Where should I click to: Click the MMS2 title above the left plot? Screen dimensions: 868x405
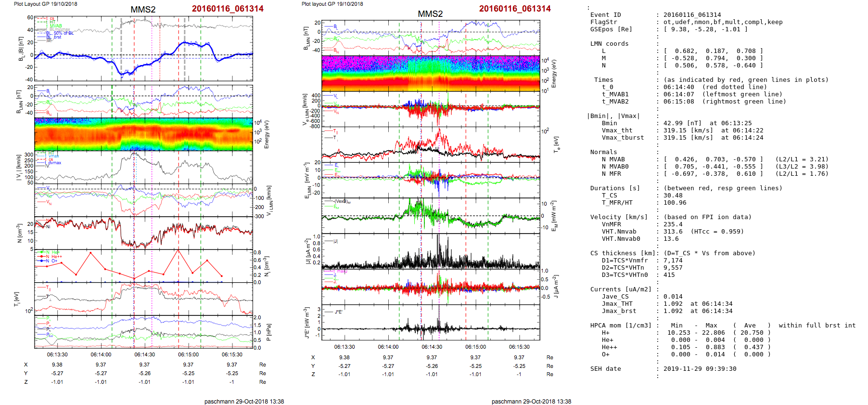coord(143,10)
